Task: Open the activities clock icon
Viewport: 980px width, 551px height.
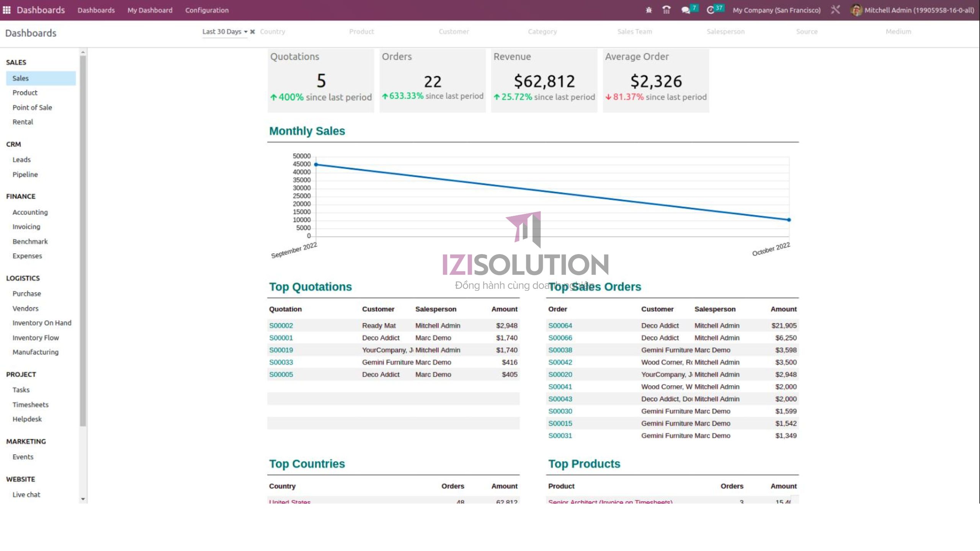Action: (x=710, y=10)
